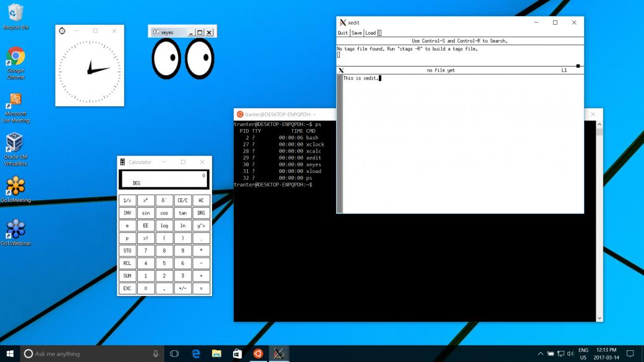
Task: Open the GoToWebinar desktop shortcut
Action: tap(15, 230)
